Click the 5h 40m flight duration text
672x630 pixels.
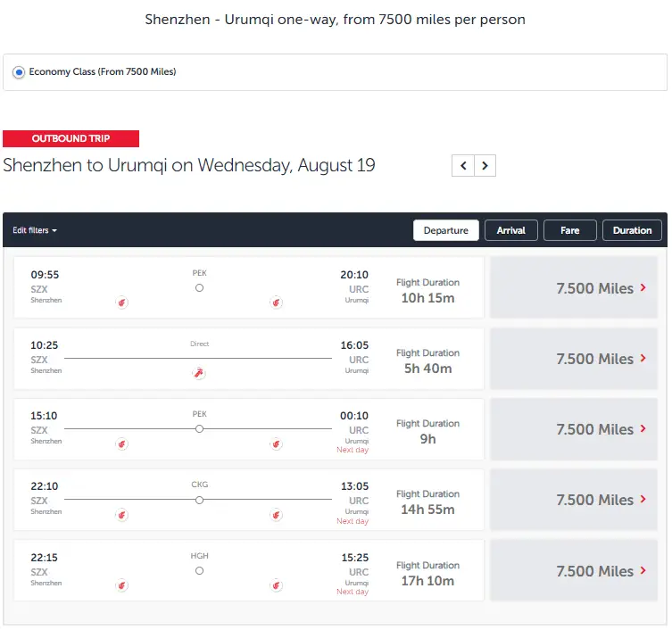point(427,369)
